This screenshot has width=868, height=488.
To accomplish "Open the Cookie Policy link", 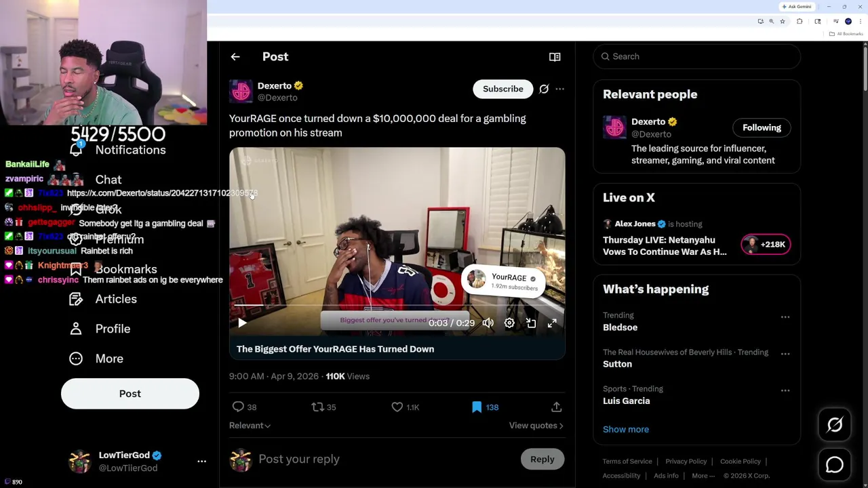I will tap(740, 462).
